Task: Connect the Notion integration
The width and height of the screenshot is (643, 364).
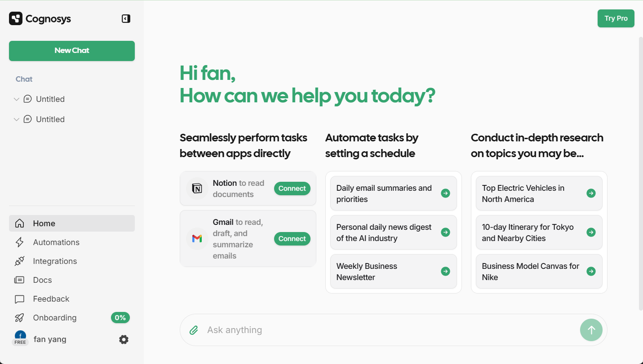Action: point(292,189)
